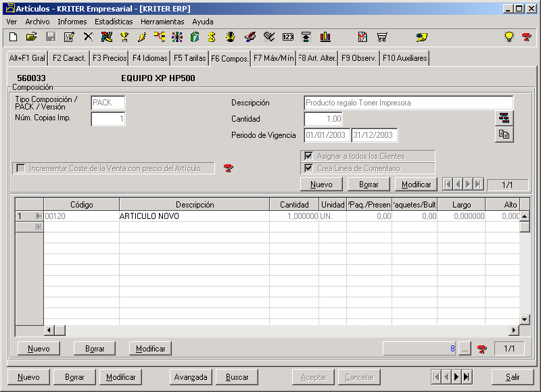Click the upload arrow tray toolbar icon

click(306, 37)
